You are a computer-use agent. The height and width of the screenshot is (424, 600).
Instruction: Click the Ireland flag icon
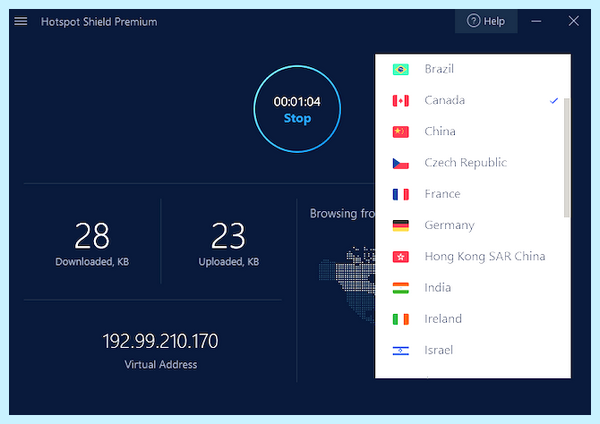pyautogui.click(x=401, y=319)
